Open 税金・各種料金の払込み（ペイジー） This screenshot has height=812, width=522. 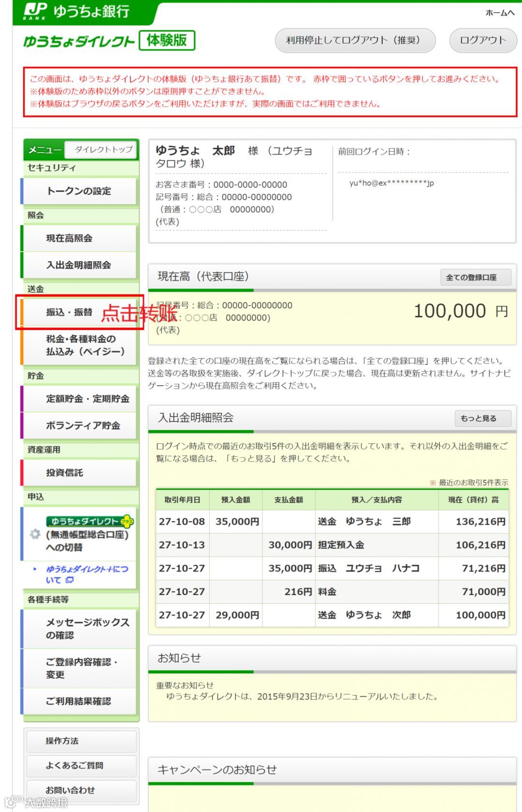(x=79, y=345)
